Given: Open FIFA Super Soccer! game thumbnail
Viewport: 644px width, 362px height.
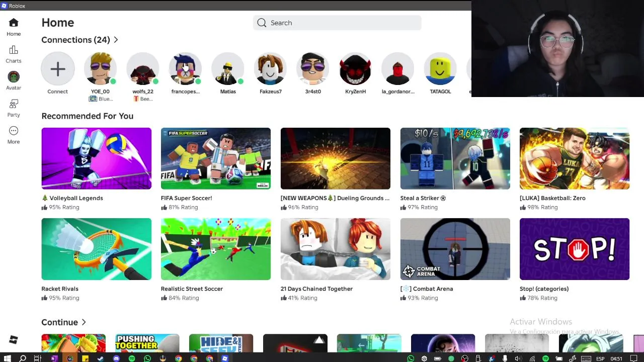Looking at the screenshot, I should click(216, 158).
